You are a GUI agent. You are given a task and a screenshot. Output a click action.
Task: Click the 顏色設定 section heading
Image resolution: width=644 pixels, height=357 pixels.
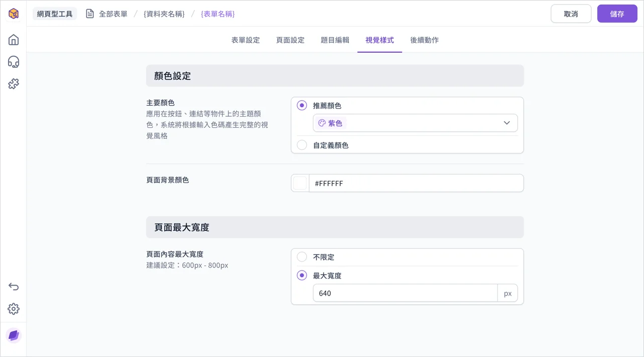click(x=173, y=76)
